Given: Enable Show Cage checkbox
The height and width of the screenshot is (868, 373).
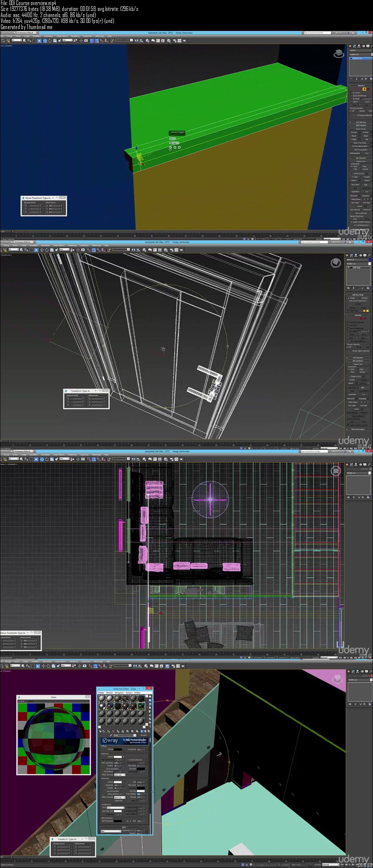Looking at the screenshot, I should pyautogui.click(x=348, y=311).
